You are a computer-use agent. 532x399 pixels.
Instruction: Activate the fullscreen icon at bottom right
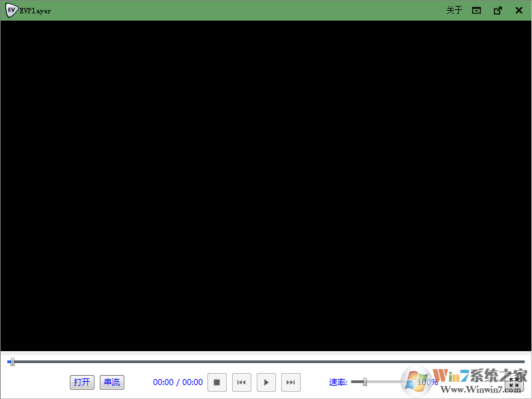click(515, 382)
